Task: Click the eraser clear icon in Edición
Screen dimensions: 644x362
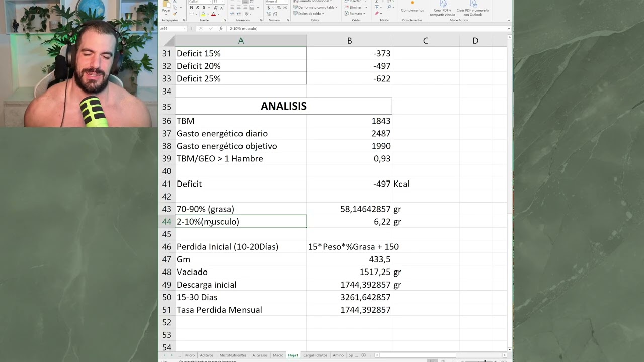Action: [x=377, y=14]
